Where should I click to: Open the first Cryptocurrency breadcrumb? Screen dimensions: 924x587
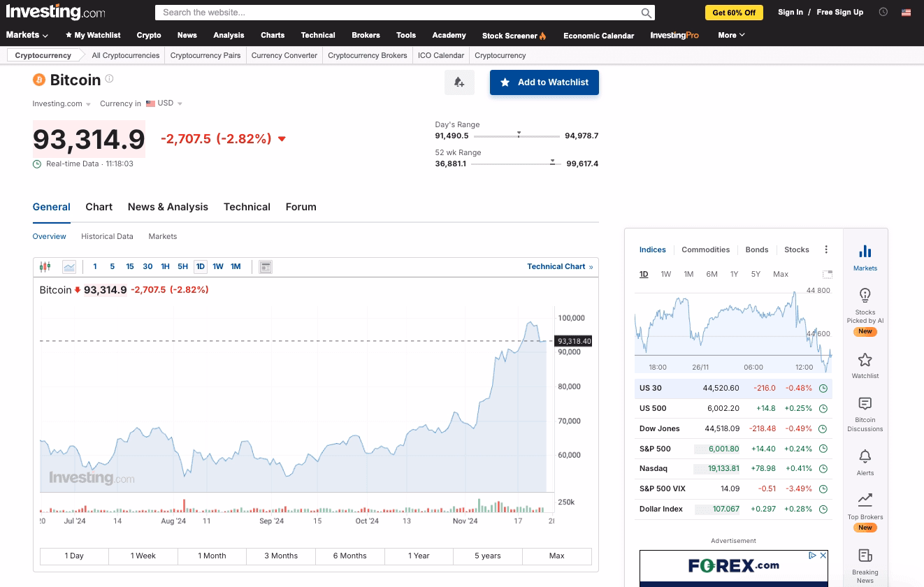point(43,55)
